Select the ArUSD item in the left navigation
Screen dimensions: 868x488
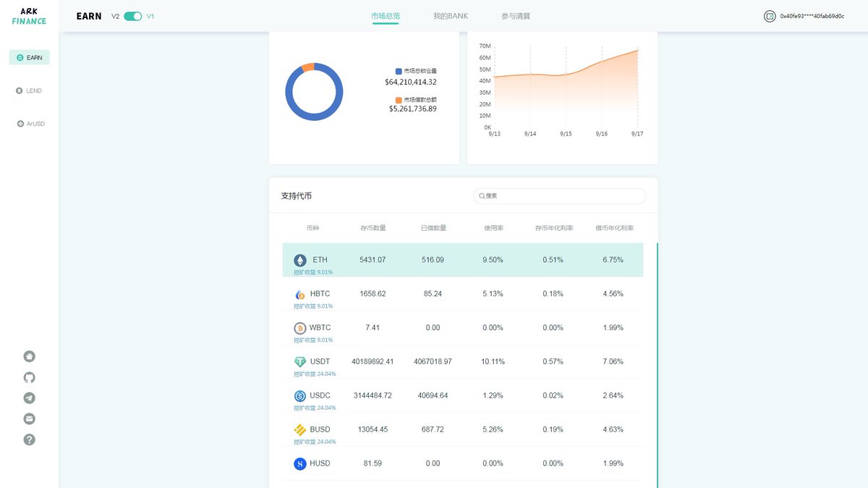pos(29,123)
